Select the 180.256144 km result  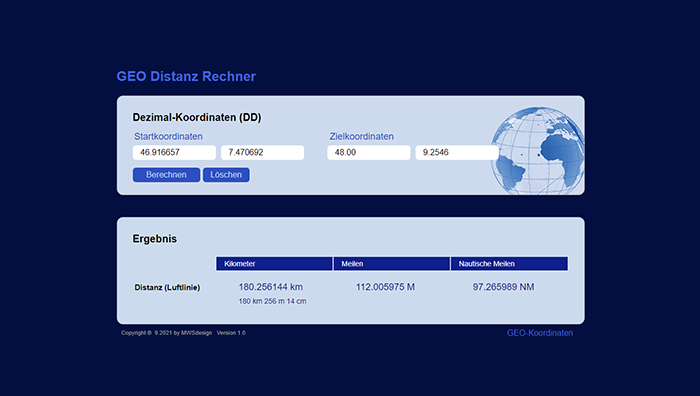271,287
